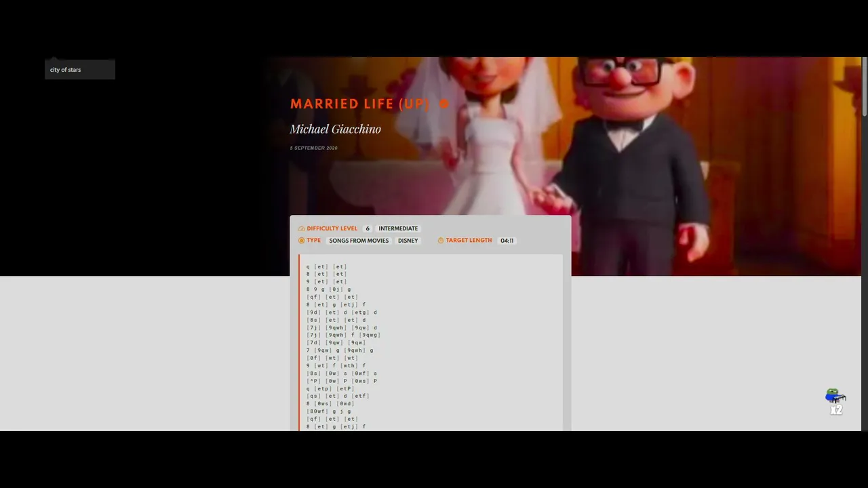
Task: Click the city of stars search box
Action: tap(80, 70)
